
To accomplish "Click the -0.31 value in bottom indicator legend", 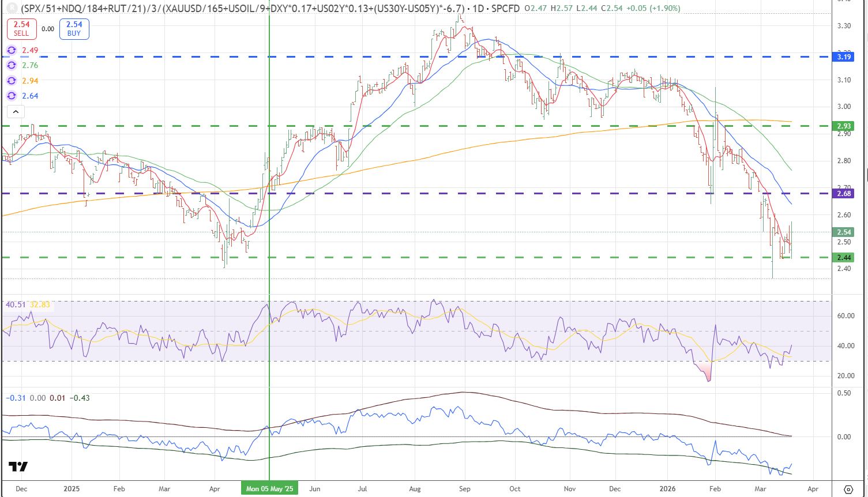I will tap(14, 398).
